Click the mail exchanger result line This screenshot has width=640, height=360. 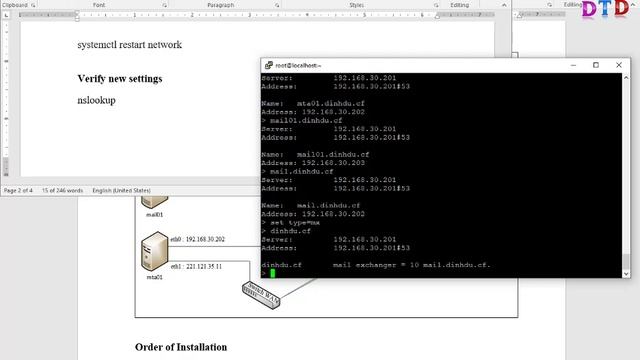click(x=376, y=265)
